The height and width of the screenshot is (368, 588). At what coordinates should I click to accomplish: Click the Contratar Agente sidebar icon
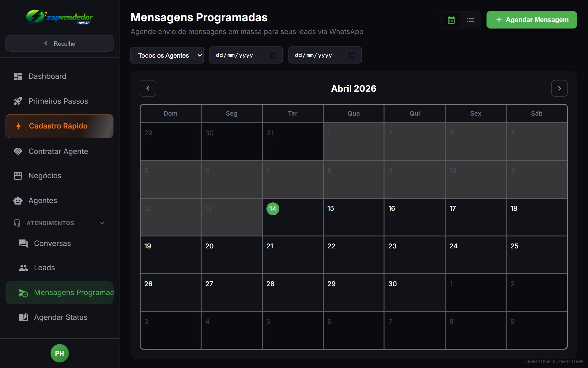pyautogui.click(x=18, y=151)
